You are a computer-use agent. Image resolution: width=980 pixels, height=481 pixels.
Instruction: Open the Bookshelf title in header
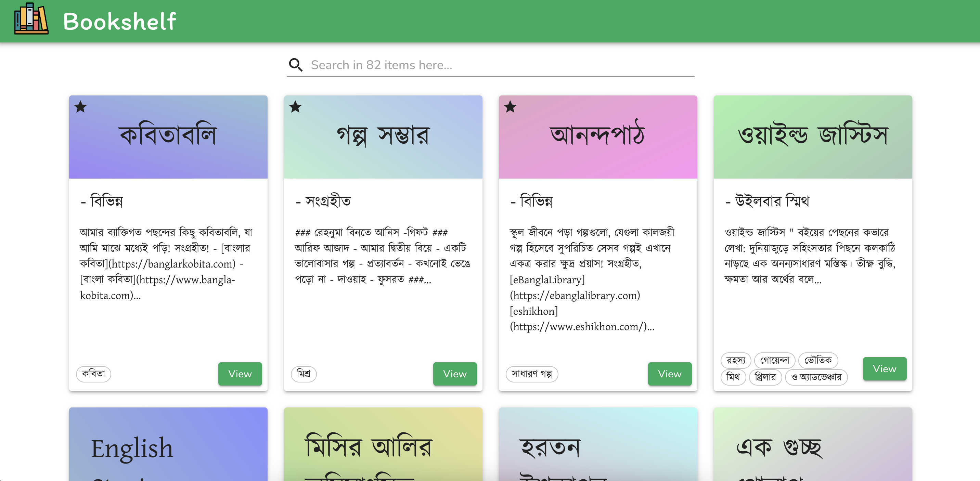point(119,21)
